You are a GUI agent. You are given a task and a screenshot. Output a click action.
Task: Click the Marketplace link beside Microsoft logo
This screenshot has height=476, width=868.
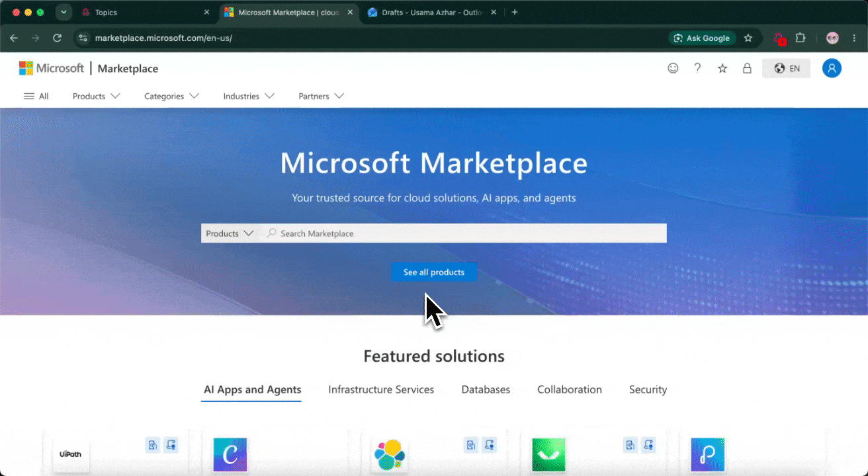(x=128, y=69)
